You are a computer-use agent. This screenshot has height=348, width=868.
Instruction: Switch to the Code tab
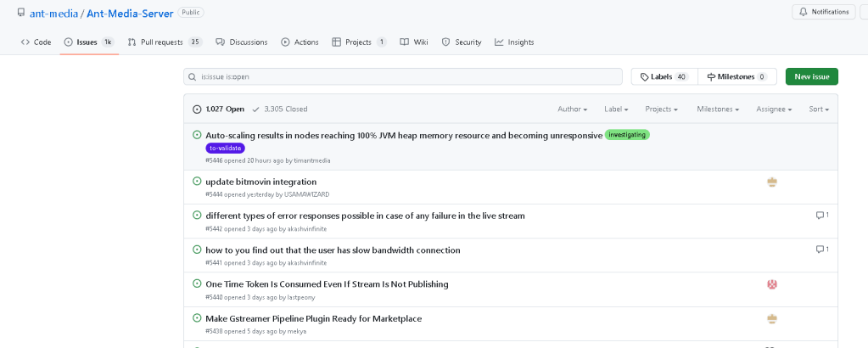click(36, 42)
